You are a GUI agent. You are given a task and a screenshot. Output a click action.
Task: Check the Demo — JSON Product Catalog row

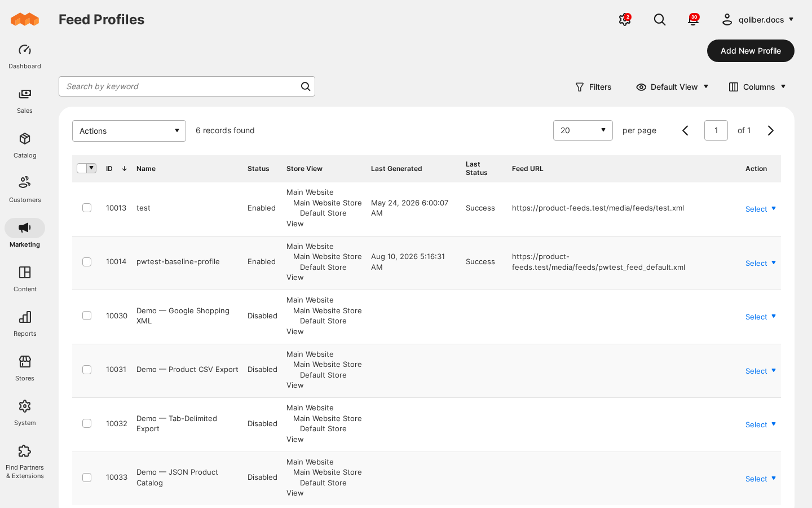point(87,478)
